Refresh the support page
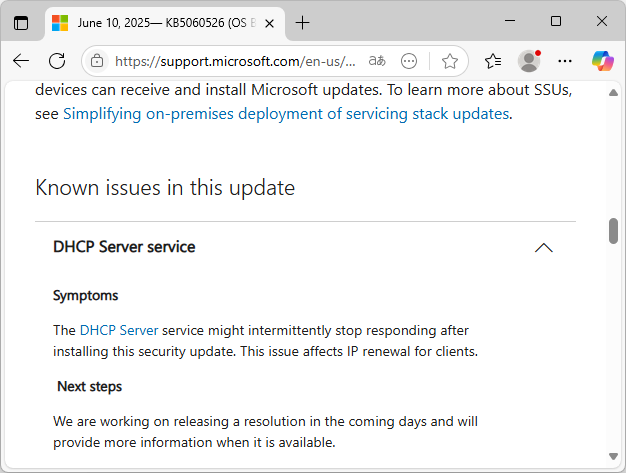 pyautogui.click(x=57, y=61)
